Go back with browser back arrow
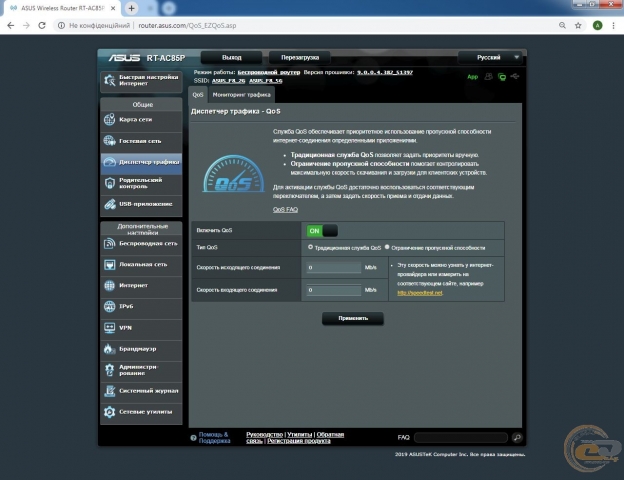This screenshot has height=480, width=624. click(11, 25)
